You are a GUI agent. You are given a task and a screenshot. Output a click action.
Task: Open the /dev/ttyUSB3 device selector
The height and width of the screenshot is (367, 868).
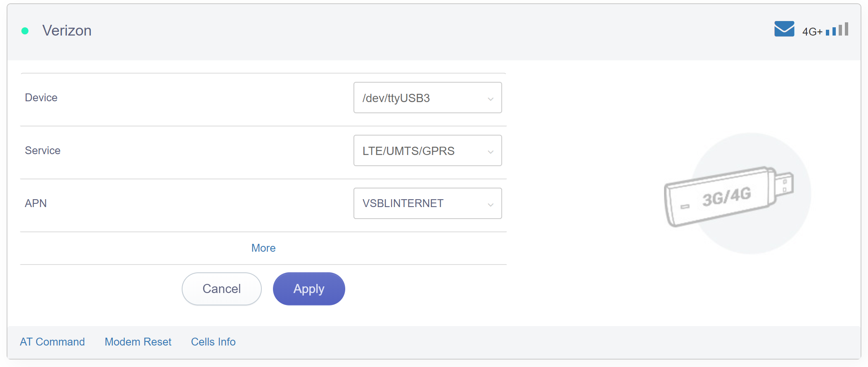tap(428, 98)
